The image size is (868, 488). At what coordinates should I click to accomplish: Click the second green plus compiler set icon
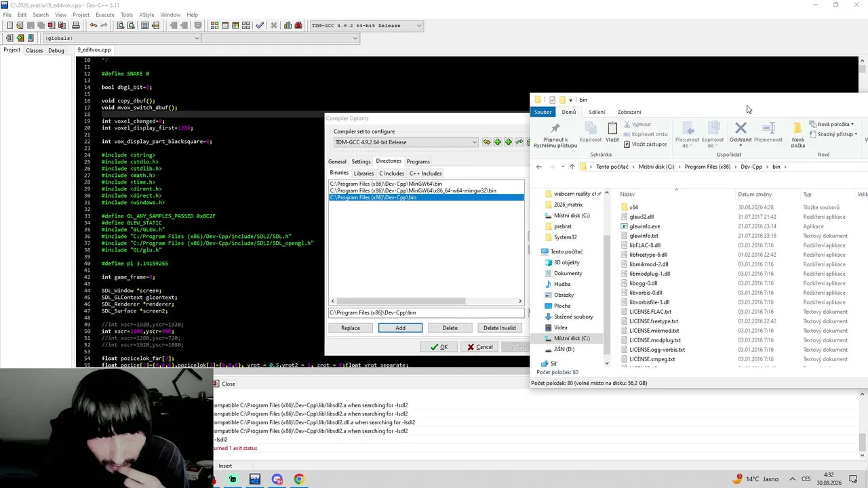tap(509, 142)
